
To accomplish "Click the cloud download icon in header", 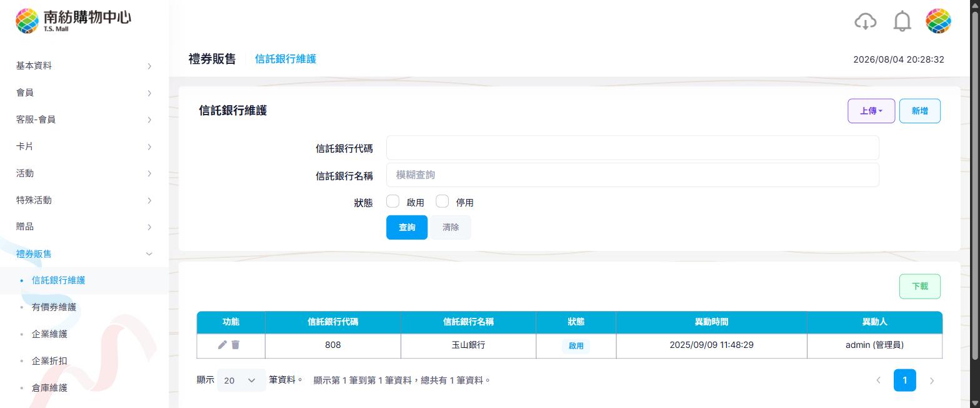I will (x=865, y=21).
